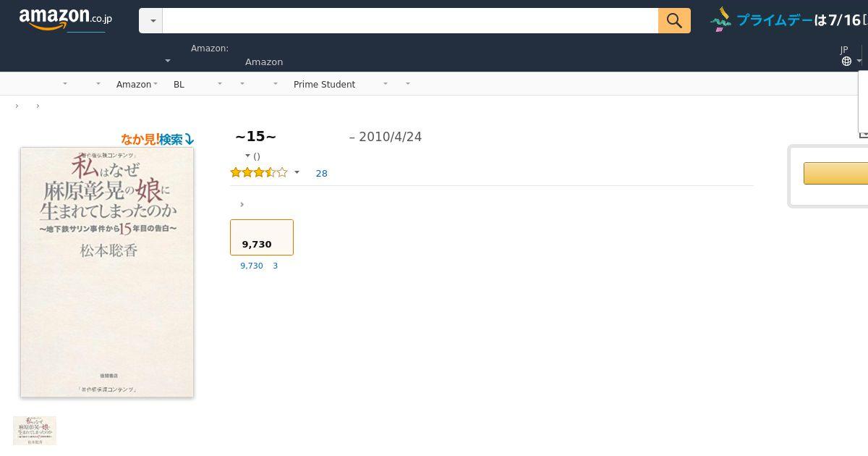Expand the author arrow before the () text
Screen dimensions: 868x456
247,156
